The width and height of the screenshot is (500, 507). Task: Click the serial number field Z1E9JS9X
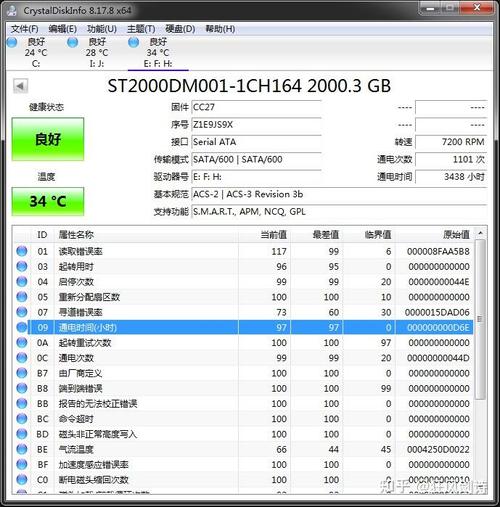(x=256, y=125)
